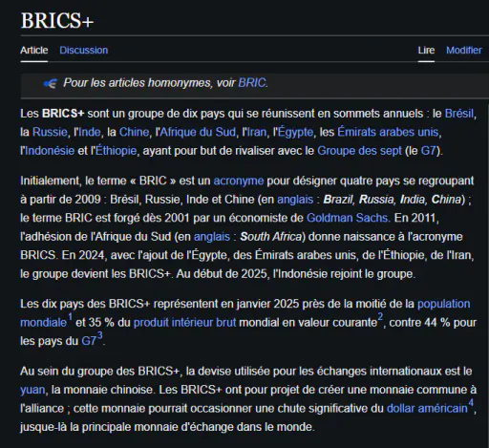Viewport: 489px width, 448px height.
Task: Open the BRIC disambiguation link
Action: [x=252, y=83]
